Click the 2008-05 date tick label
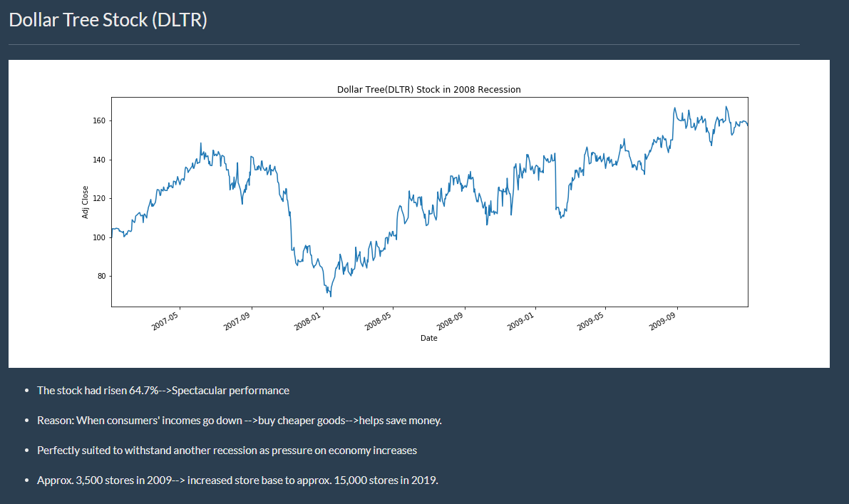This screenshot has width=849, height=504. [x=378, y=322]
